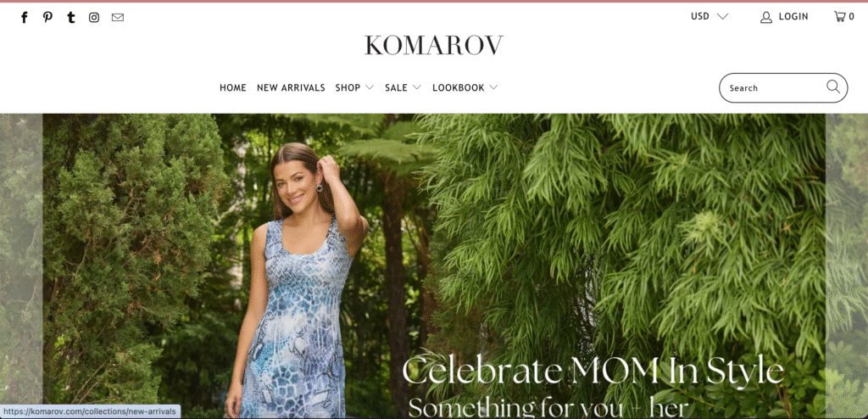Click the account person icon beside LOGIN
The width and height of the screenshot is (868, 419).
(766, 17)
